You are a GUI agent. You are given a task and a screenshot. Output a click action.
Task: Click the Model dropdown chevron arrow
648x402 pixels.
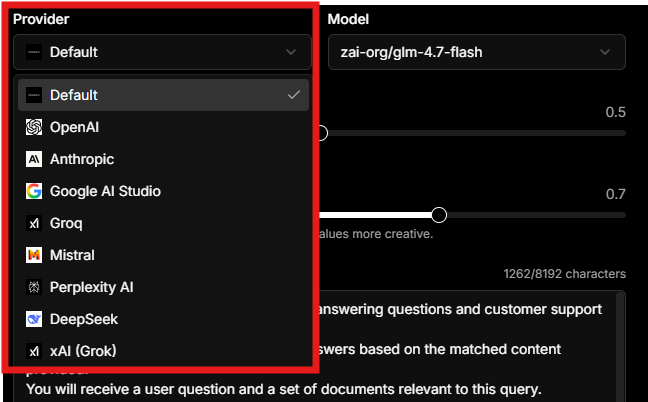(605, 52)
